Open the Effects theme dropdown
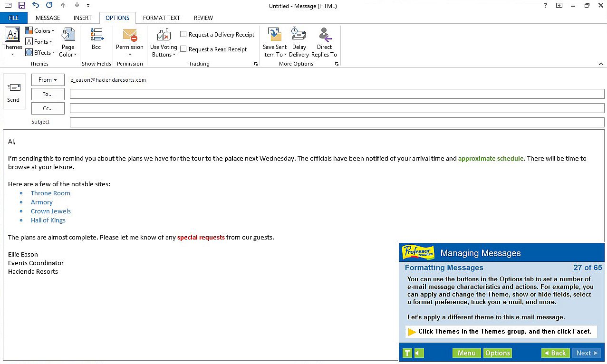The height and width of the screenshot is (364, 607). [40, 53]
